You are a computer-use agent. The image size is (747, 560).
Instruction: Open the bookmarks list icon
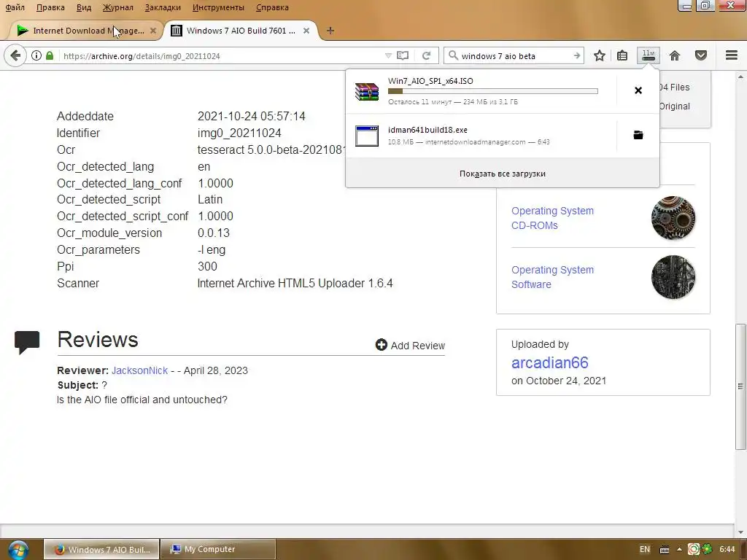click(x=622, y=55)
